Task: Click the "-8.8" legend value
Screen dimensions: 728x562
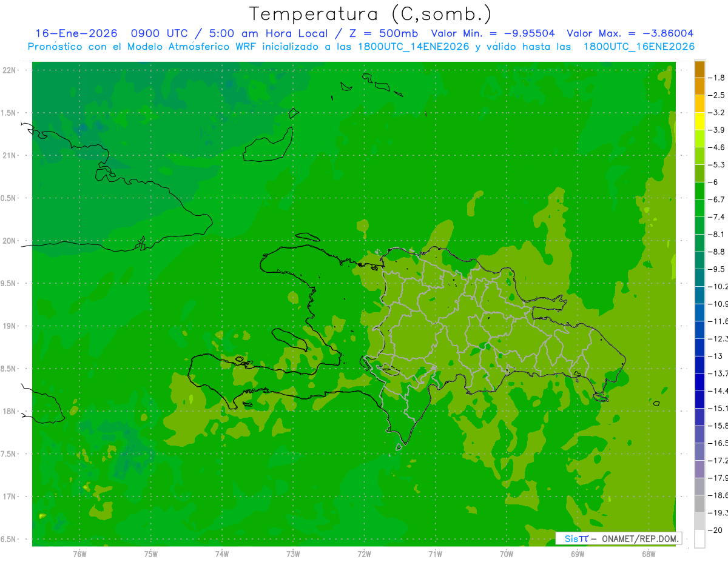Action: (717, 252)
